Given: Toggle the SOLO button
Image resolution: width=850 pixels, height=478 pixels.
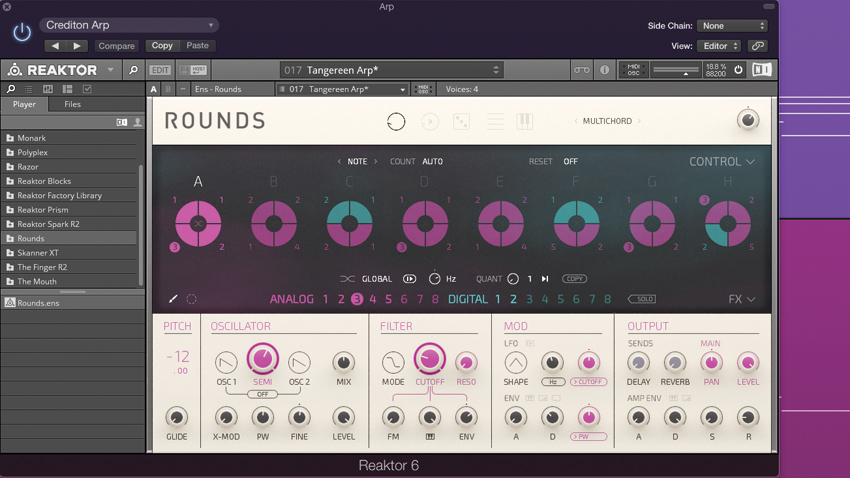Looking at the screenshot, I should (x=642, y=299).
